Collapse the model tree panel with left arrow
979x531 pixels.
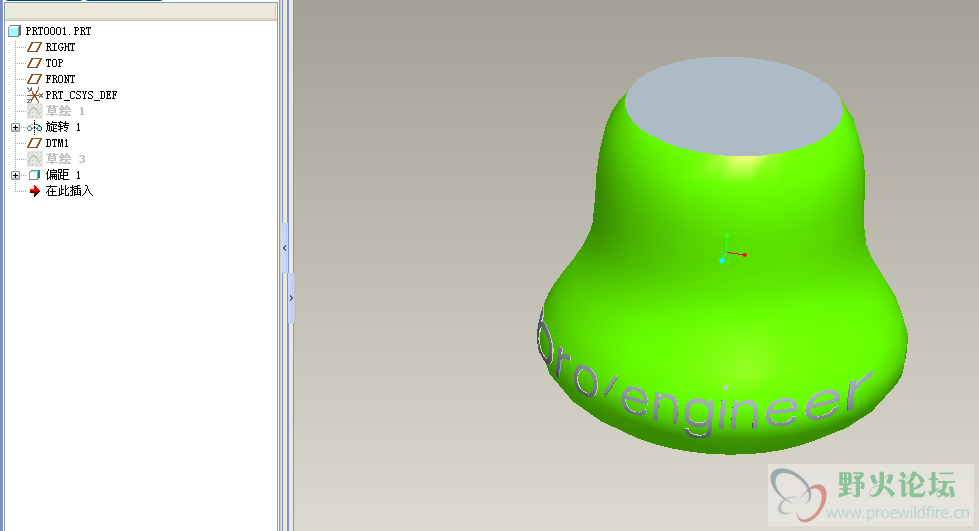(285, 248)
